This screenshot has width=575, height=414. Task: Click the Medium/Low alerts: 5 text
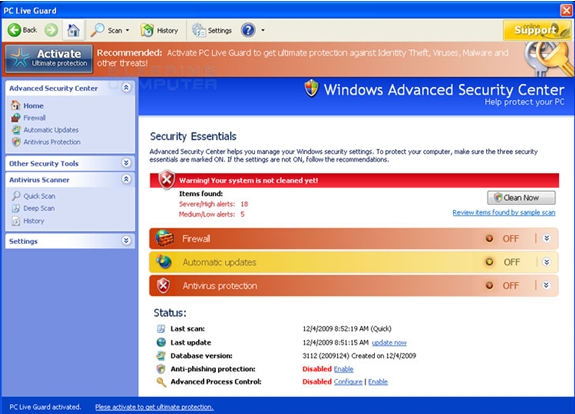(212, 214)
